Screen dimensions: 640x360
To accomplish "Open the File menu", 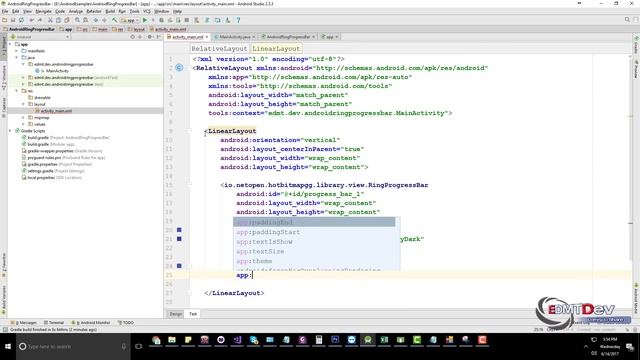I will click(x=5, y=11).
